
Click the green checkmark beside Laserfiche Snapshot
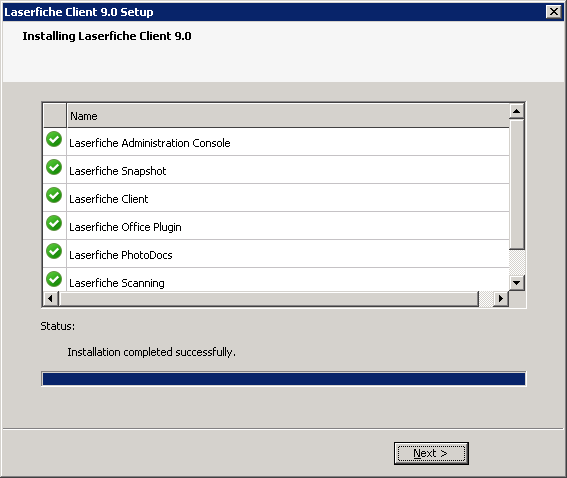54,167
